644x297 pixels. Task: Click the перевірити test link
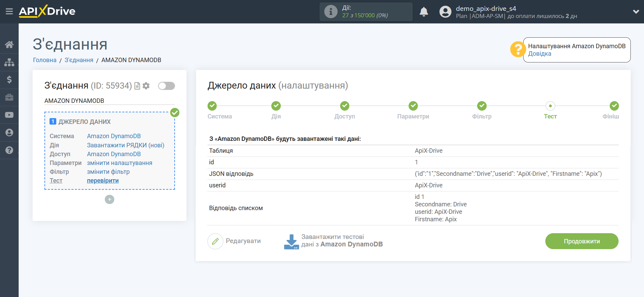click(103, 181)
